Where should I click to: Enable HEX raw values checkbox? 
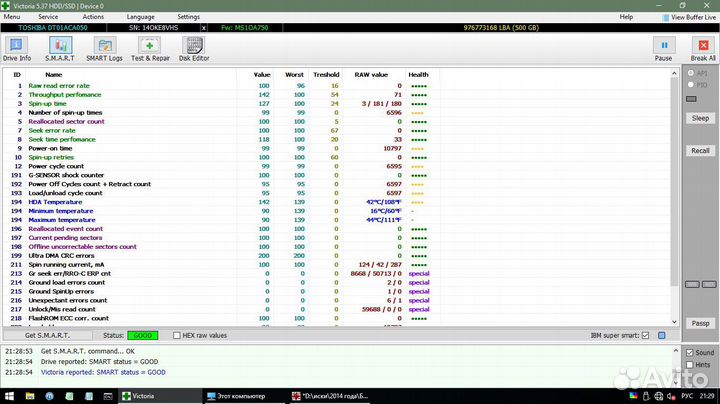[178, 336]
